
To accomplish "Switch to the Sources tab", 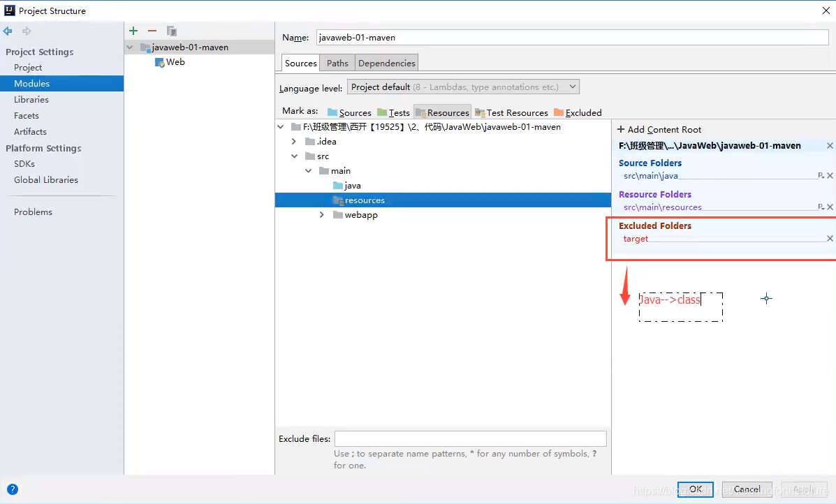I will click(301, 63).
